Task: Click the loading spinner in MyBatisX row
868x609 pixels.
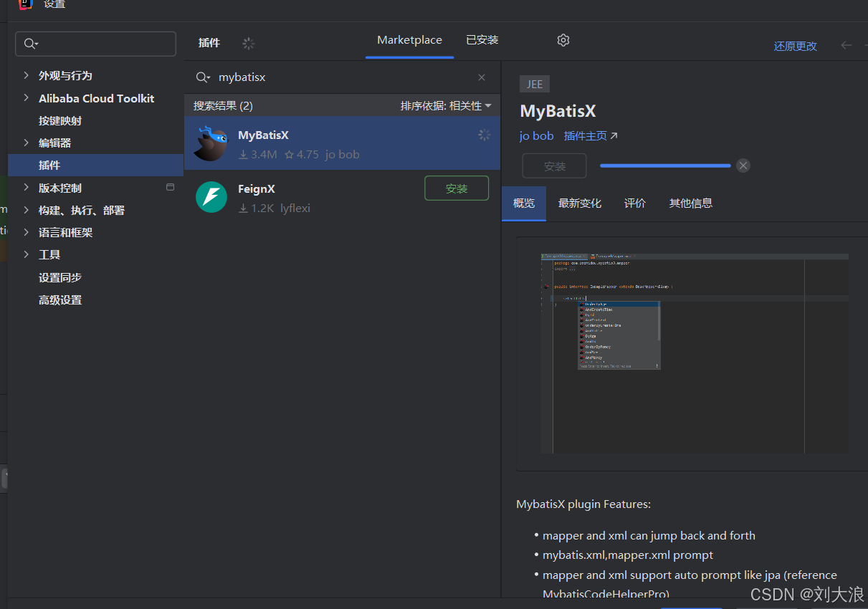Action: 485,135
